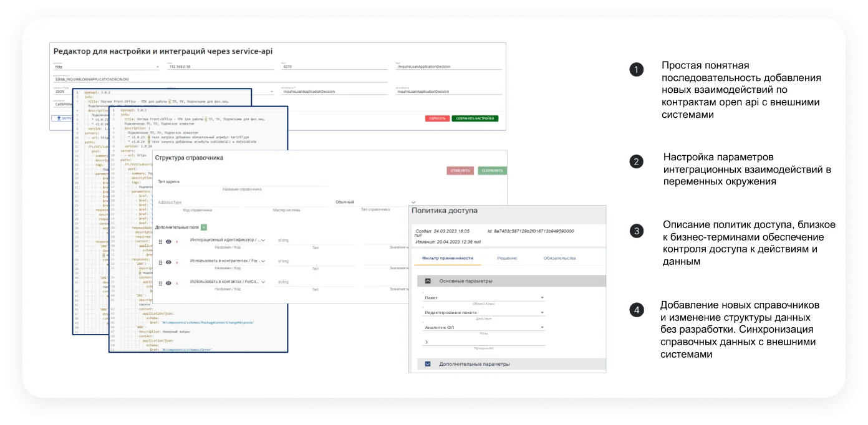Click the host field with 192.168.0.18
The image size is (868, 425).
220,67
